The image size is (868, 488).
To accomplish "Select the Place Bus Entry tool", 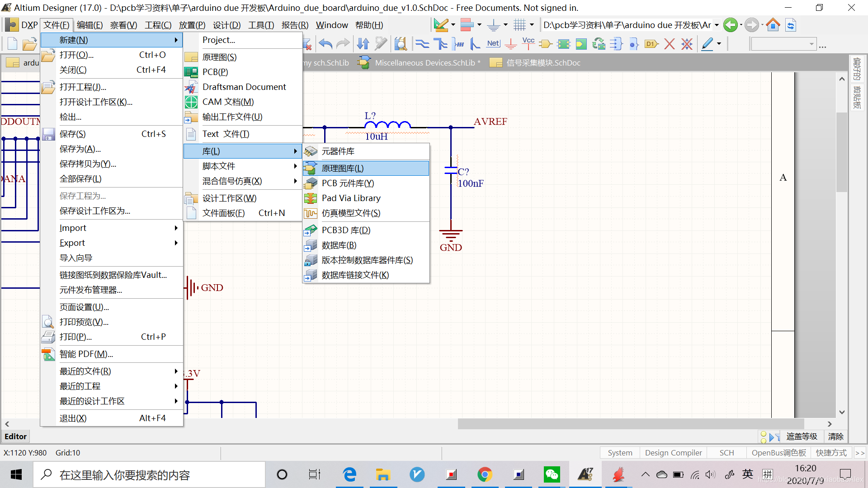I will [475, 44].
